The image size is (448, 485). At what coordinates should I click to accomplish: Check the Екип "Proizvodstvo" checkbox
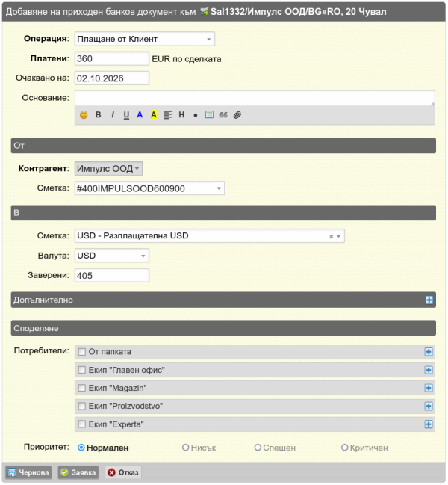click(x=82, y=406)
